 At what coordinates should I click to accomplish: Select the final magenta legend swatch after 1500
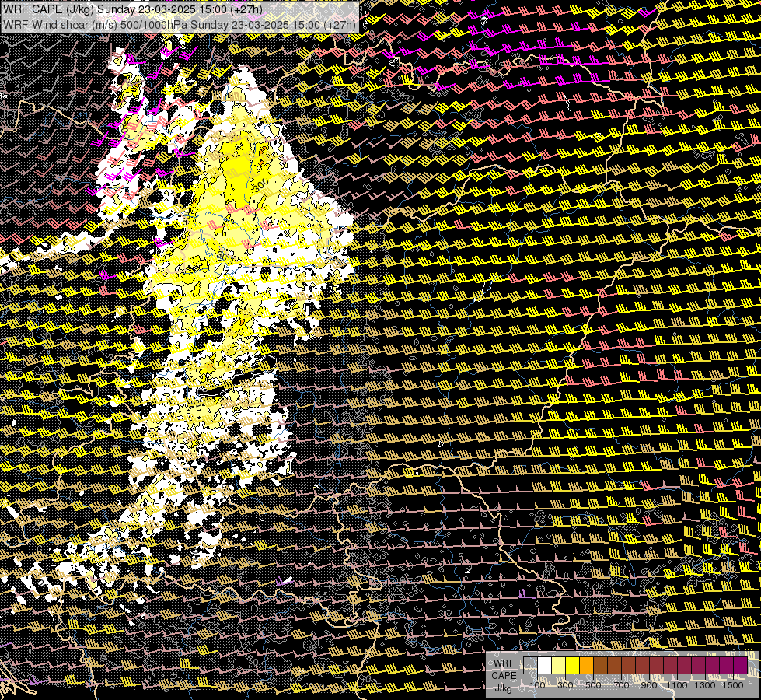pos(741,666)
